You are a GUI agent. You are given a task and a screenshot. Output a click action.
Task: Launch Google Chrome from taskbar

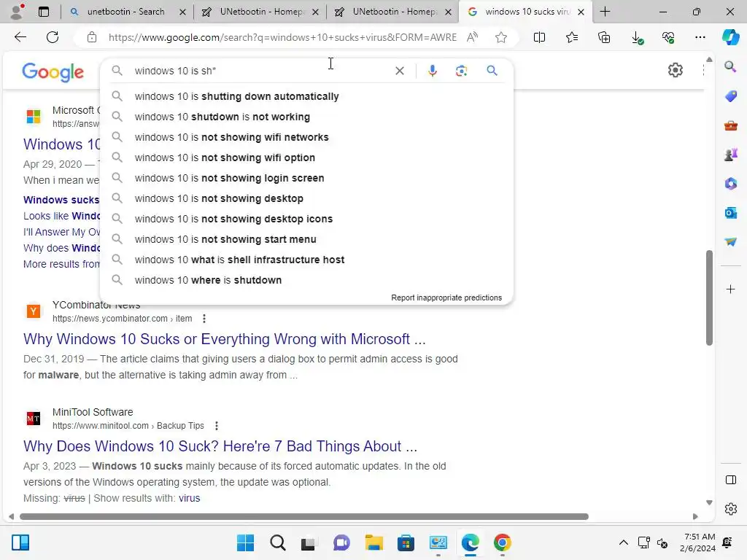[502, 542]
